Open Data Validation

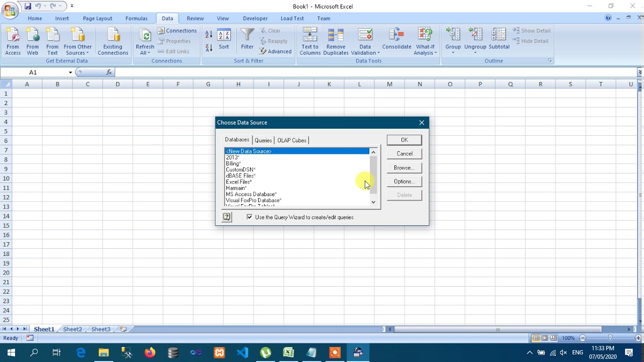point(365,41)
